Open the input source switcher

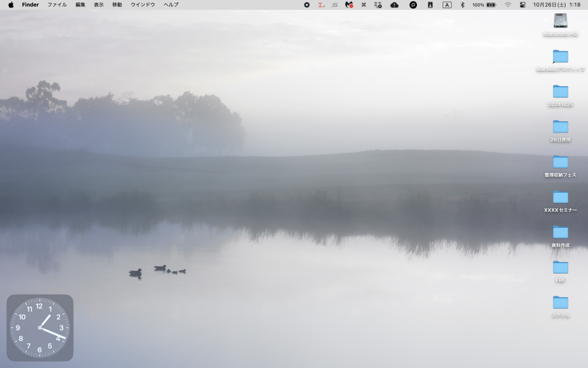coord(447,5)
